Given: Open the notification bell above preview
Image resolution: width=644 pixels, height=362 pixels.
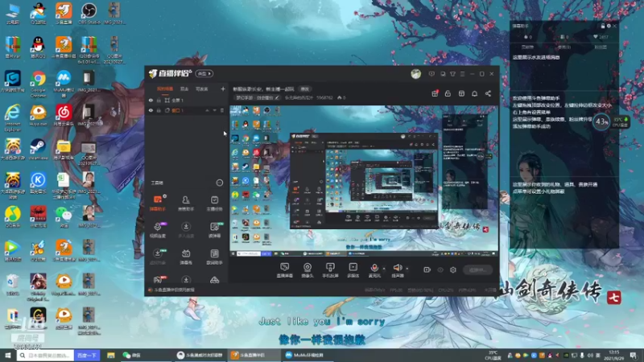Looking at the screenshot, I should point(474,93).
